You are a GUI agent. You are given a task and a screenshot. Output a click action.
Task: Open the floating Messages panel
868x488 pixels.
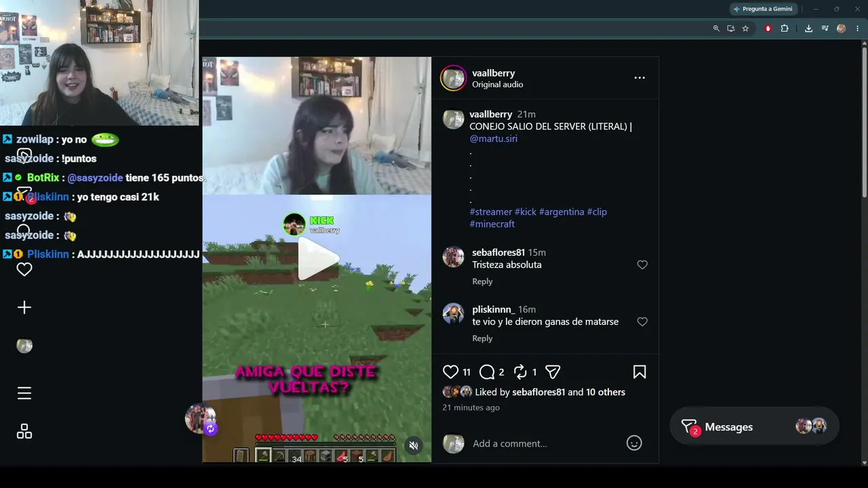(x=754, y=427)
